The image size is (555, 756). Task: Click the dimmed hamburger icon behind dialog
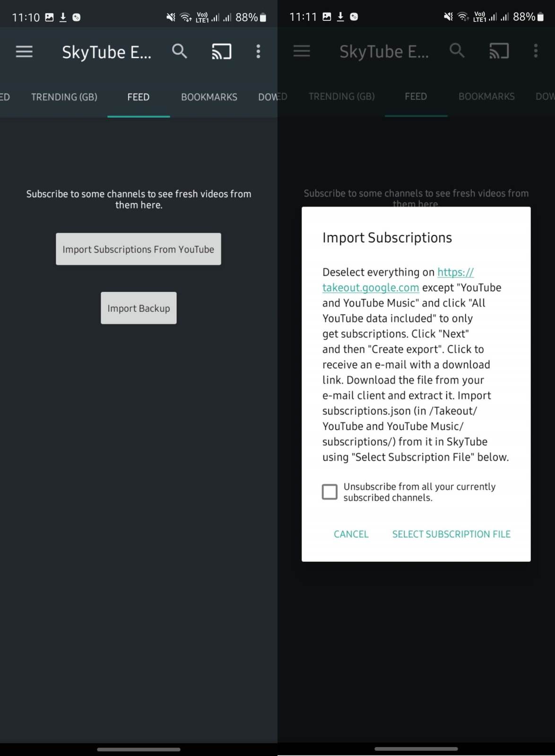pyautogui.click(x=302, y=51)
